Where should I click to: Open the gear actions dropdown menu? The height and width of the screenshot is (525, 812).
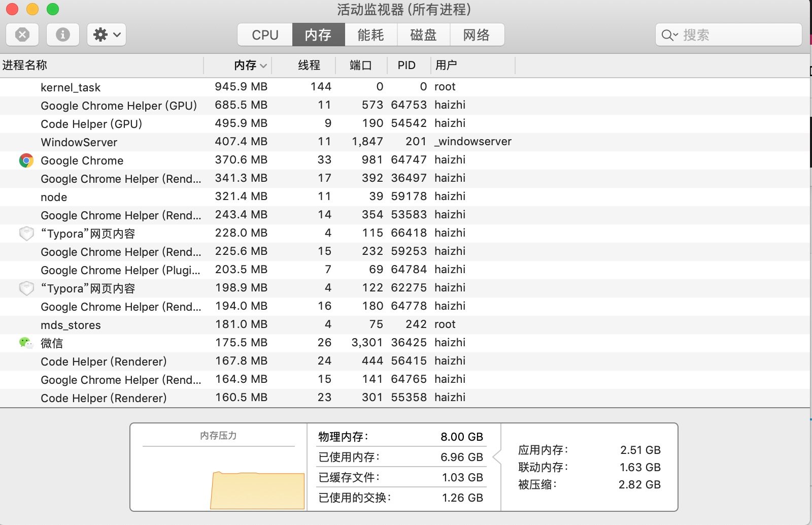click(x=107, y=35)
